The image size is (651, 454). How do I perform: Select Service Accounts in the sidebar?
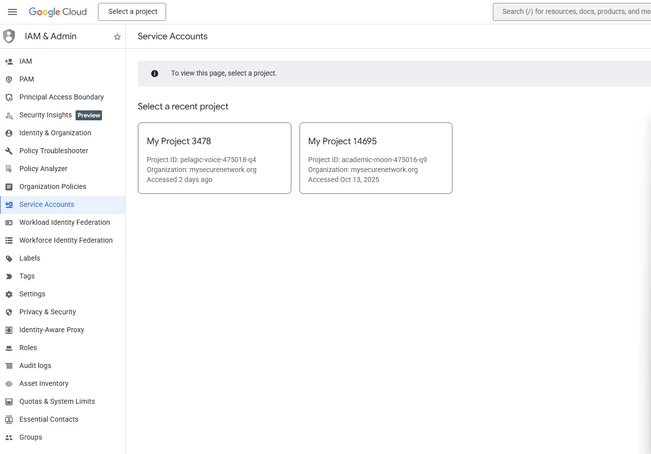pyautogui.click(x=63, y=205)
